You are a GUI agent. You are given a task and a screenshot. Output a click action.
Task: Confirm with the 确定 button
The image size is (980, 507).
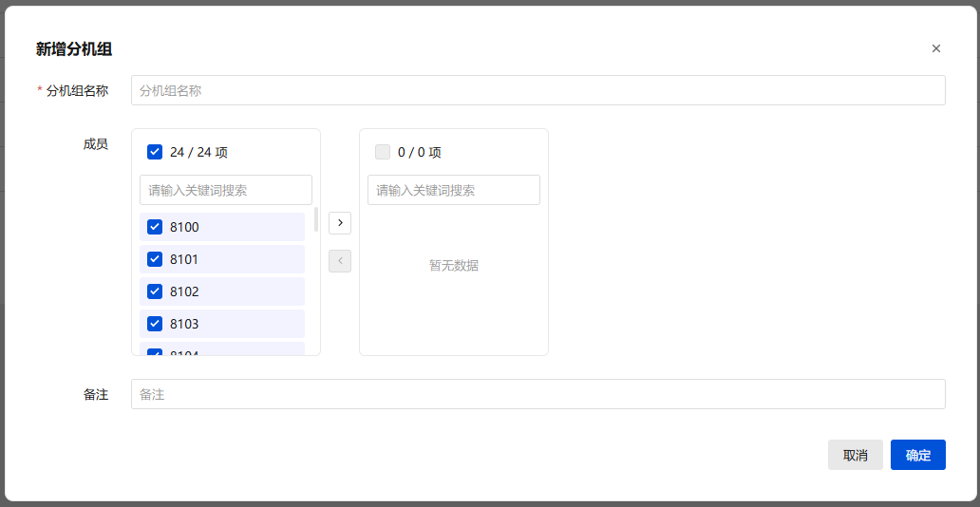pyautogui.click(x=917, y=455)
